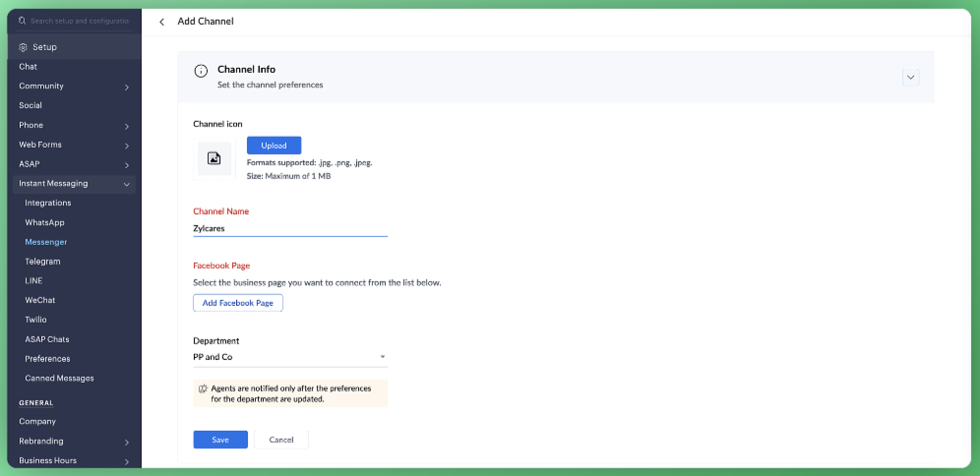This screenshot has width=980, height=476.
Task: Click the Channel Info information icon
Action: 201,71
